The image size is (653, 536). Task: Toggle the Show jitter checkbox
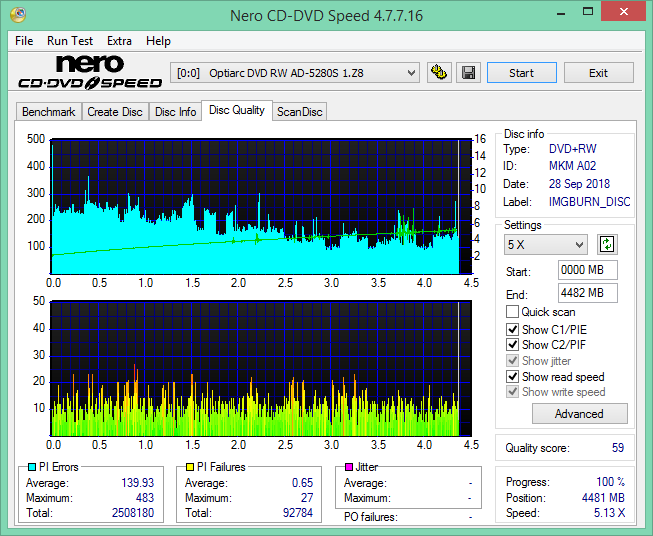coord(512,361)
